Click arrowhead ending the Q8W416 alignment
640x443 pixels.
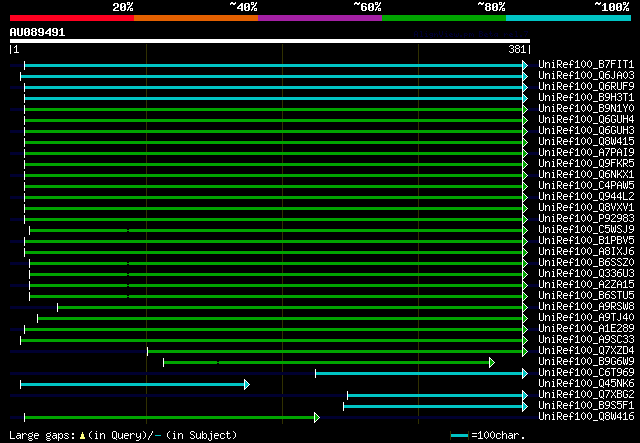tap(317, 418)
